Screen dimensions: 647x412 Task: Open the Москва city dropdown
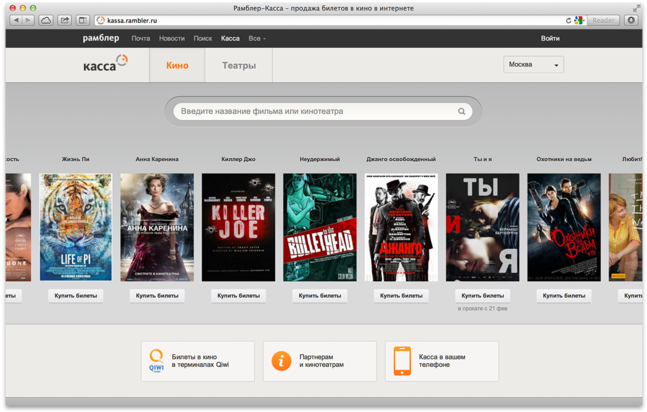pos(533,65)
